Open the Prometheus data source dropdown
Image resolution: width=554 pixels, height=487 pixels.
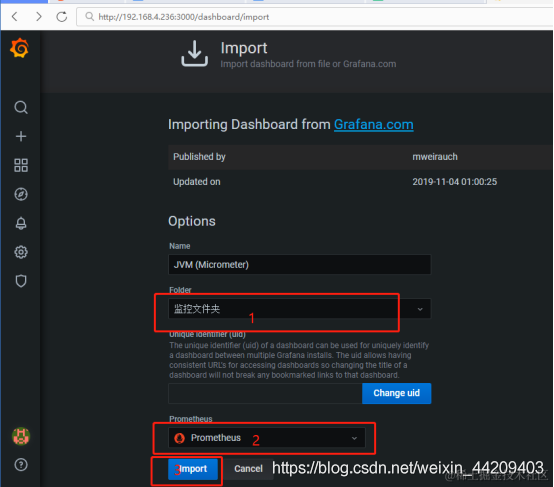(x=267, y=438)
